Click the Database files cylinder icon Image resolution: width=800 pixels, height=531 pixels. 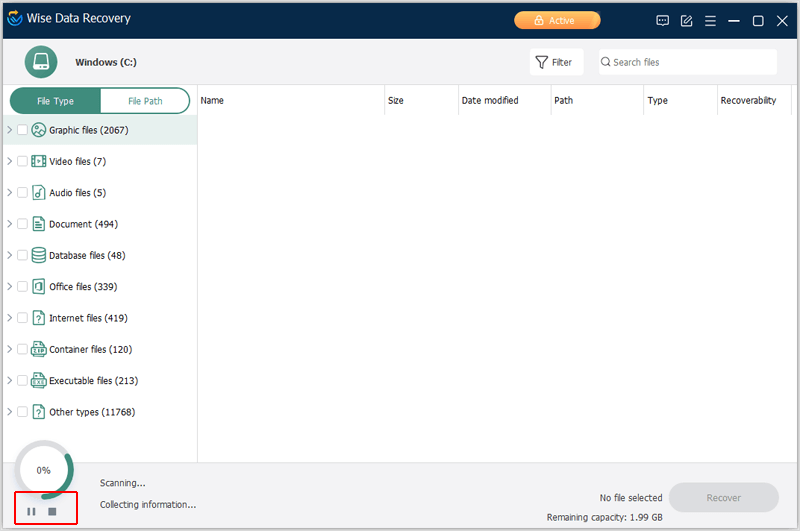(x=39, y=255)
